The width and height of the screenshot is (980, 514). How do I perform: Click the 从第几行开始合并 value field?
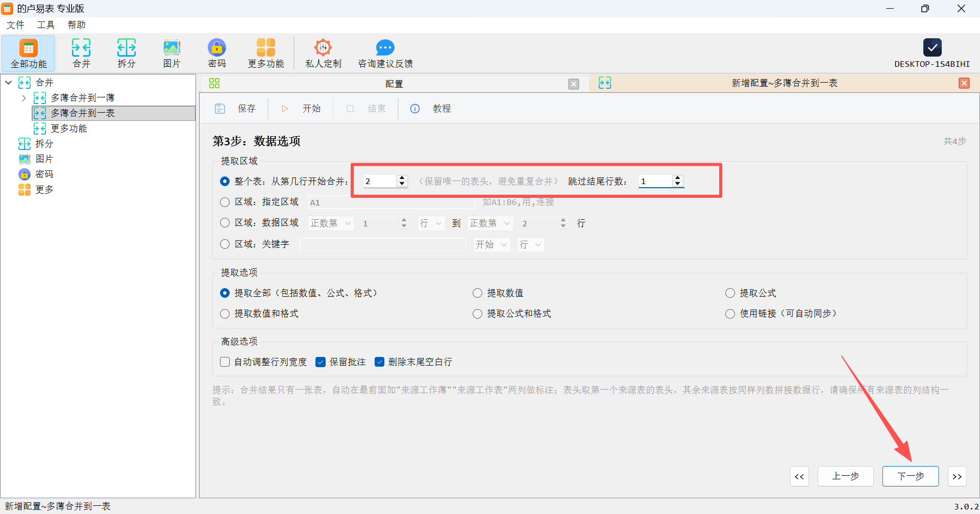point(380,181)
